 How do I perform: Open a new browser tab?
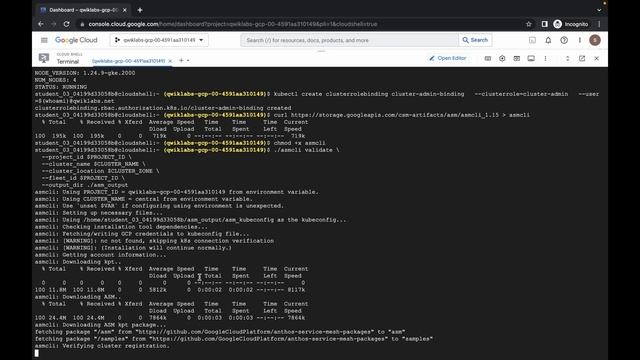click(140, 10)
